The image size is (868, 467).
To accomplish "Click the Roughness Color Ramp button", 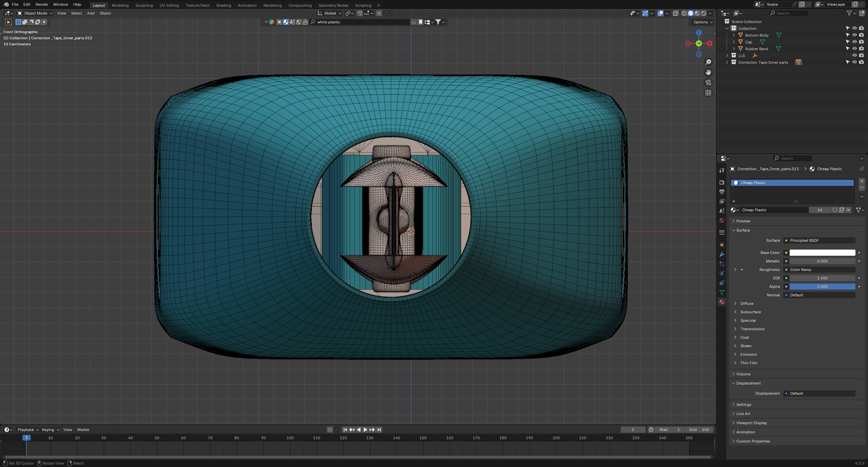I will (x=819, y=270).
